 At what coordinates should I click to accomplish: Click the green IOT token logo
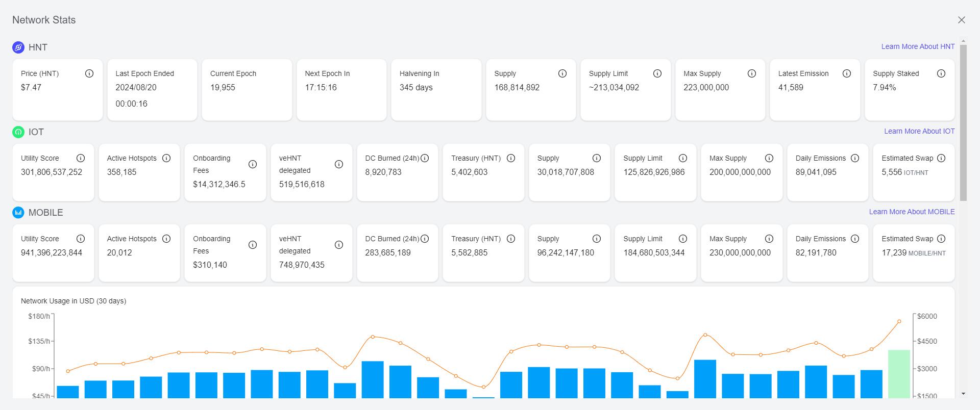(x=18, y=132)
